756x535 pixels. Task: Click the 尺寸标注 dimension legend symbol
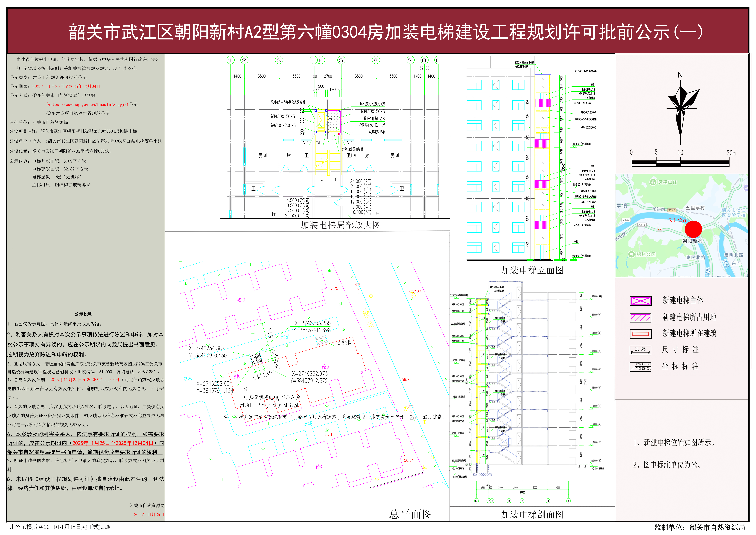(640, 350)
